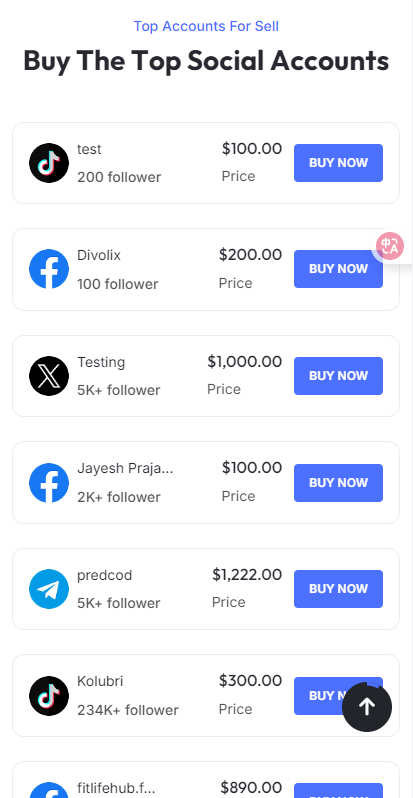This screenshot has width=413, height=798.
Task: Open the Kolubri account name
Action: [100, 681]
